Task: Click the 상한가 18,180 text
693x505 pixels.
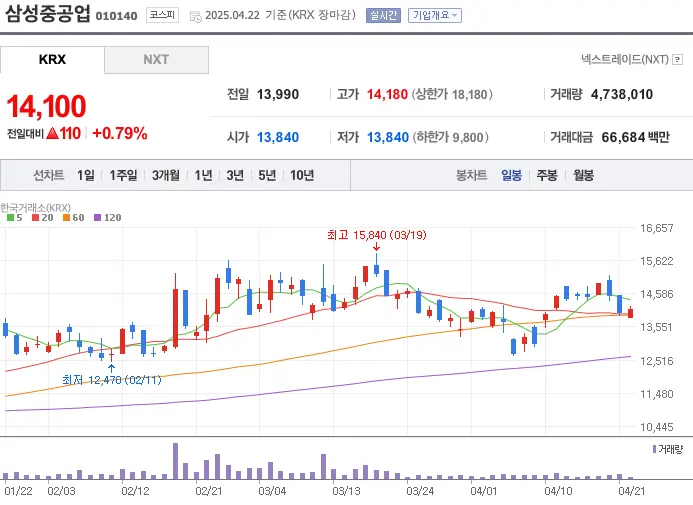Action: 452,94
